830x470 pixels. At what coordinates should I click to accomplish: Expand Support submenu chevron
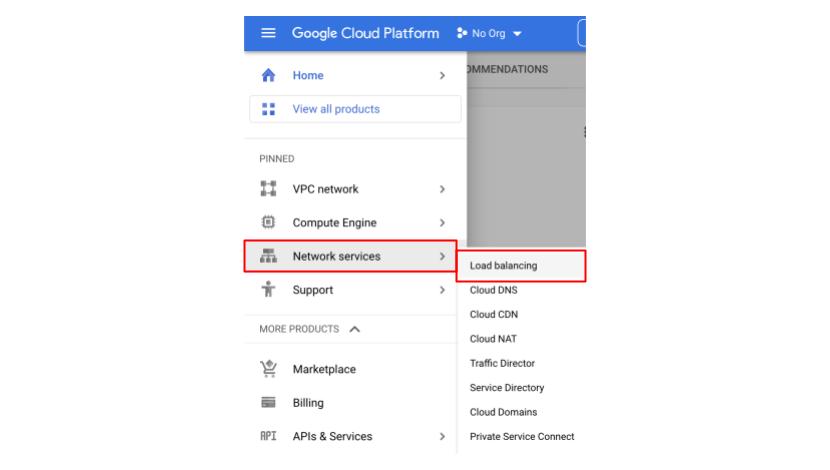442,290
